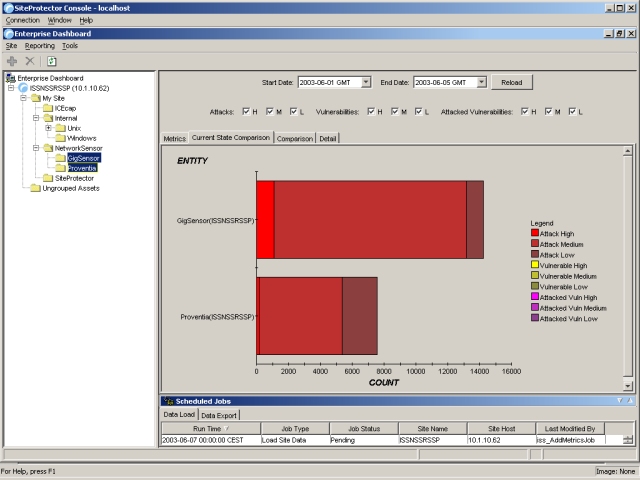Click the My Site folder icon
Image resolution: width=640 pixels, height=480 pixels.
point(36,98)
